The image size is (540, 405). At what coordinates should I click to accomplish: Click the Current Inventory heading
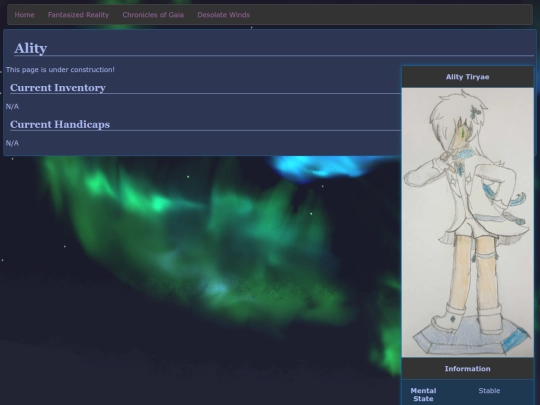(58, 87)
